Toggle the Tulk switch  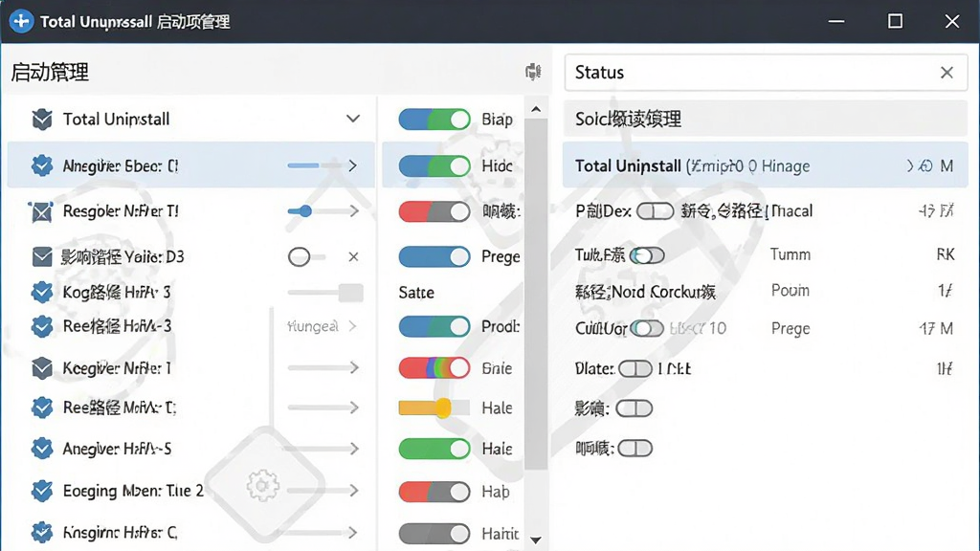(647, 255)
